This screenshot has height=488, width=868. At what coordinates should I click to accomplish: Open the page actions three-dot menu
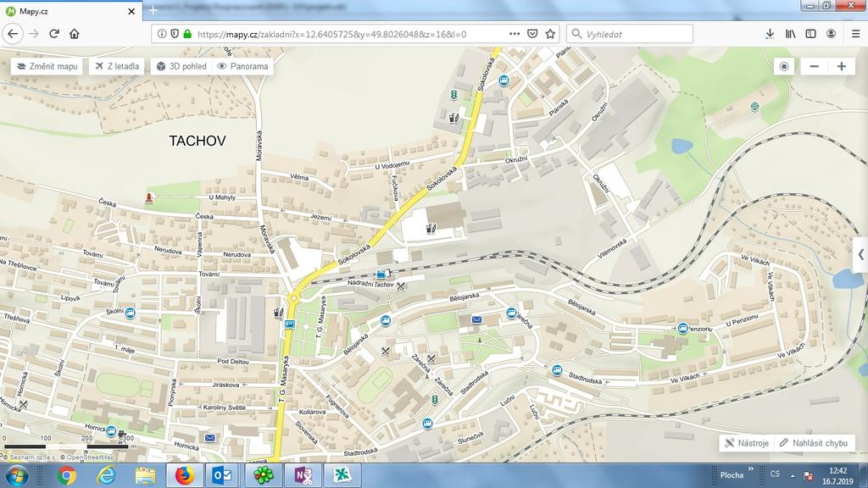(515, 34)
